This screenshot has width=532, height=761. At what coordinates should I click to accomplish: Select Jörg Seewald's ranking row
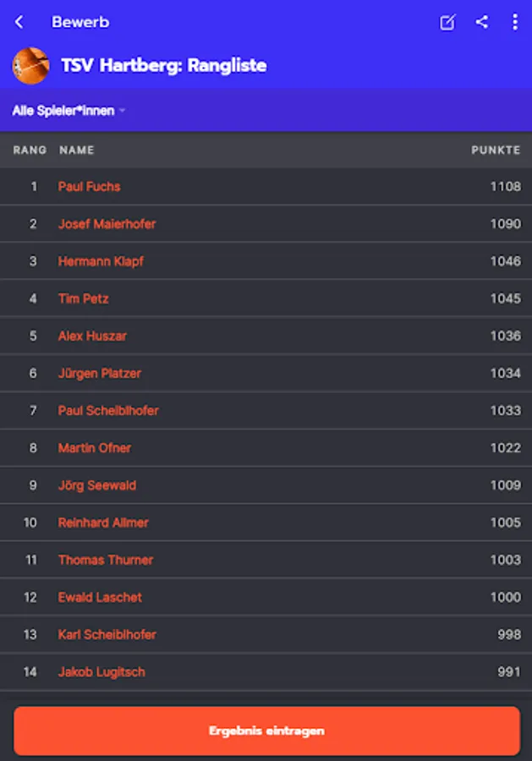[96, 485]
